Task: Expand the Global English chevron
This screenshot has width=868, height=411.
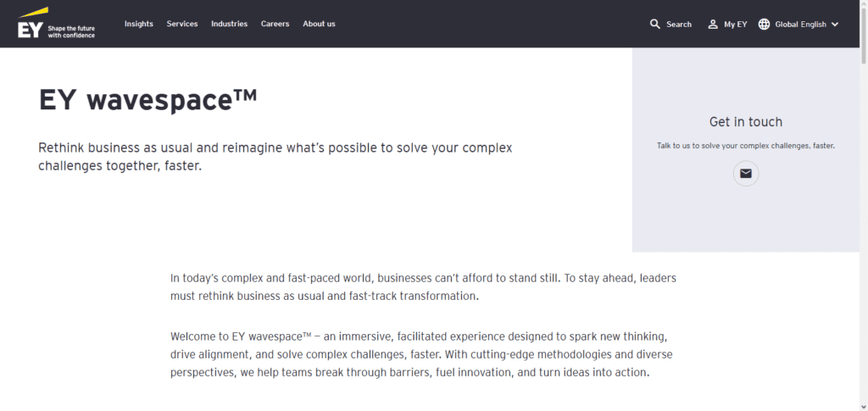Action: pyautogui.click(x=835, y=25)
